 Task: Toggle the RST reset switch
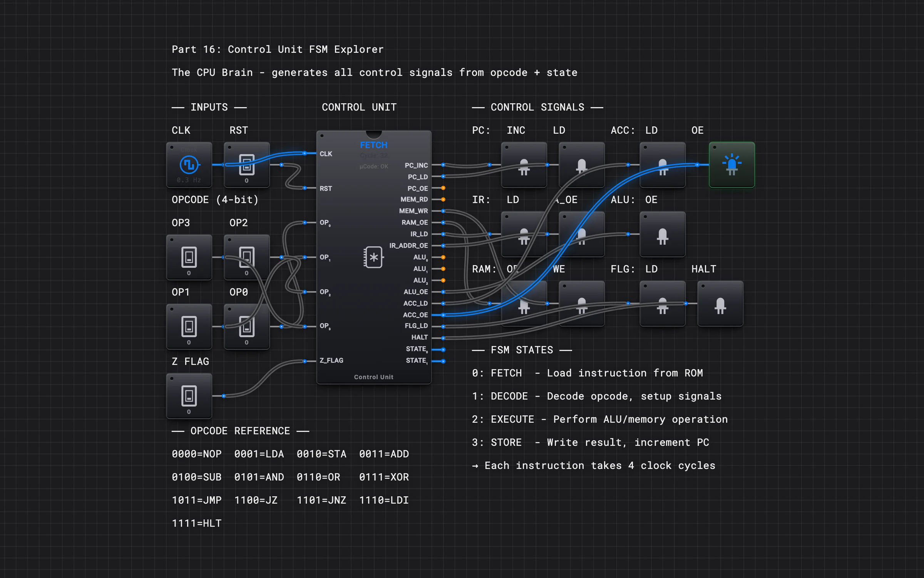(247, 165)
